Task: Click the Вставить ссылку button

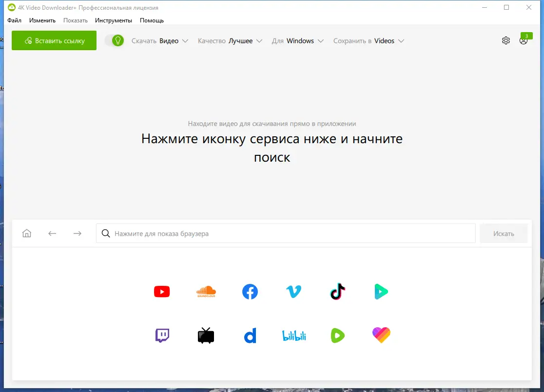Action: [x=54, y=41]
